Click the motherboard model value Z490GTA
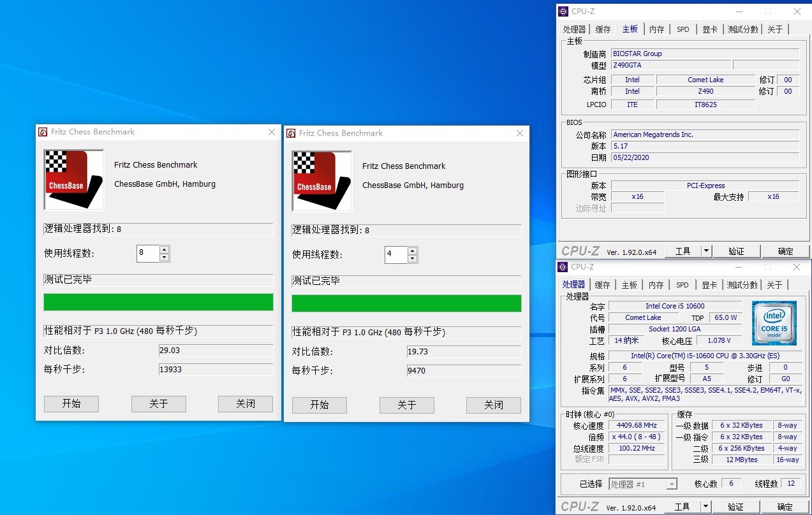This screenshot has height=515, width=812. coord(670,65)
